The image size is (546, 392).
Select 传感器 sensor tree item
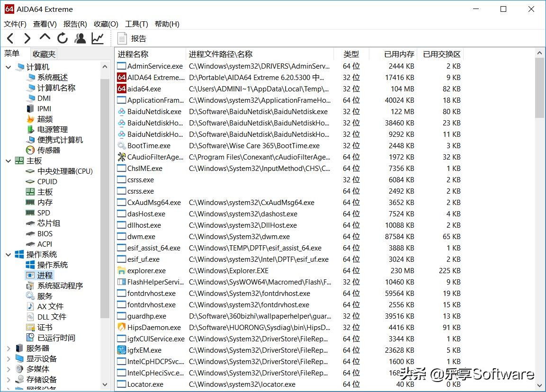coord(49,150)
